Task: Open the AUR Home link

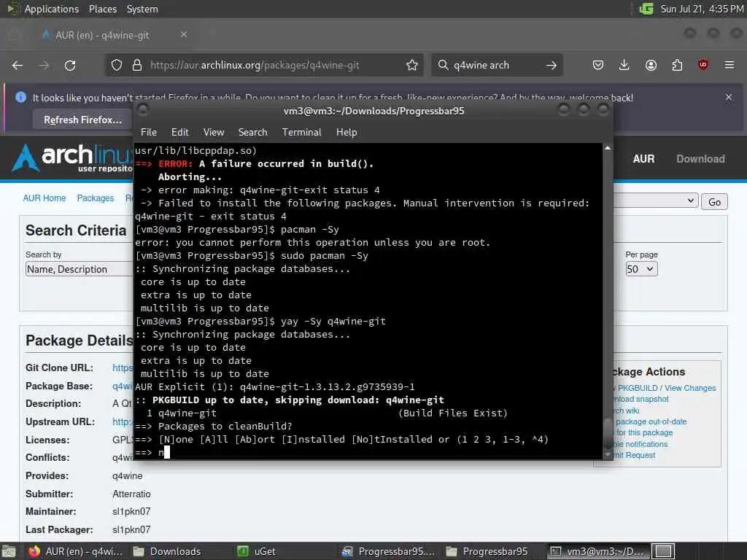Action: click(x=44, y=198)
